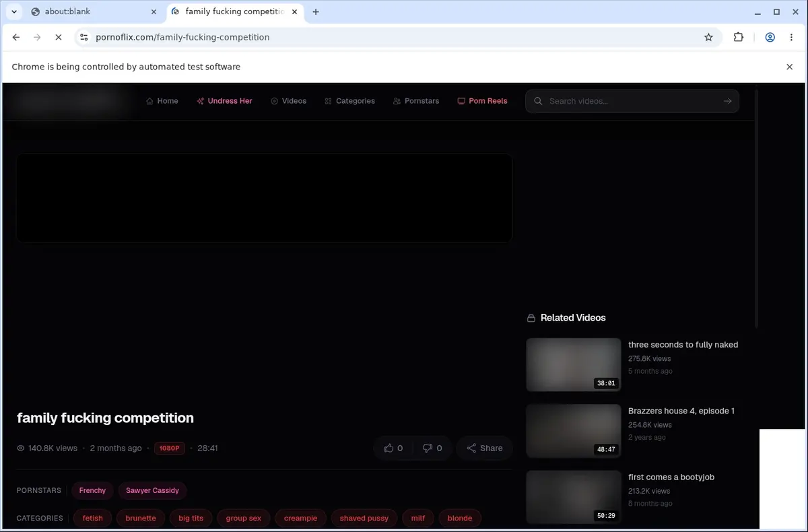Screen dimensions: 808x532
Task: Click the 1080P quality badge
Action: pyautogui.click(x=170, y=448)
